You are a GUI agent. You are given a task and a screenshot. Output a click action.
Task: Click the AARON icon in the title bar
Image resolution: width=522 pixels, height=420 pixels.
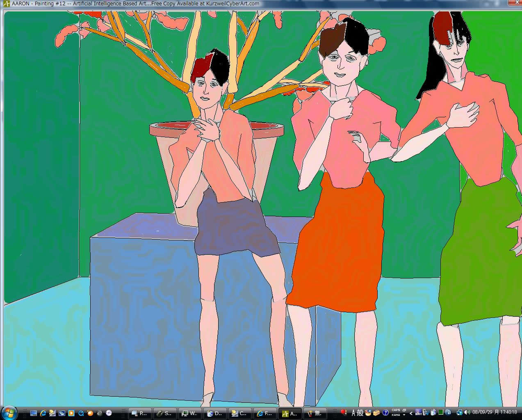pyautogui.click(x=6, y=4)
